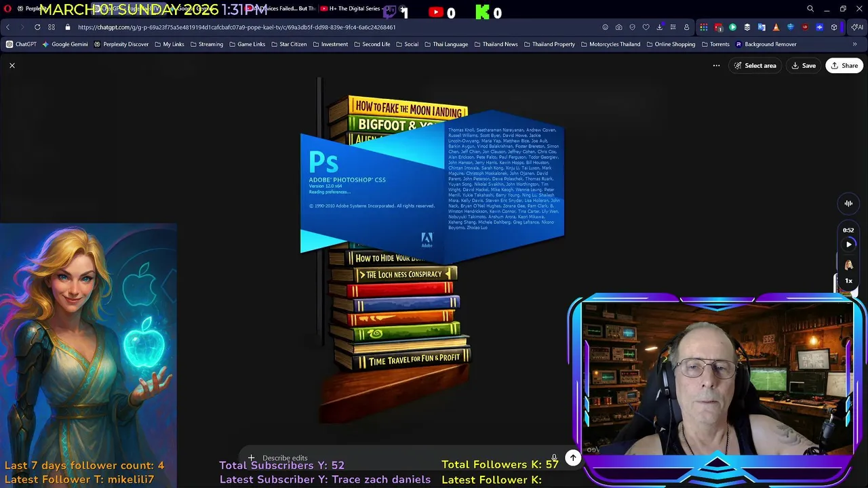Go forward to the next page

click(22, 27)
